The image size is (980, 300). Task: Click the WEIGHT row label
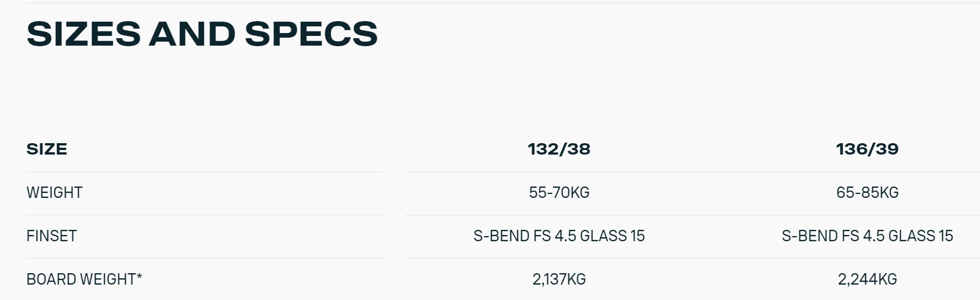[x=55, y=193]
